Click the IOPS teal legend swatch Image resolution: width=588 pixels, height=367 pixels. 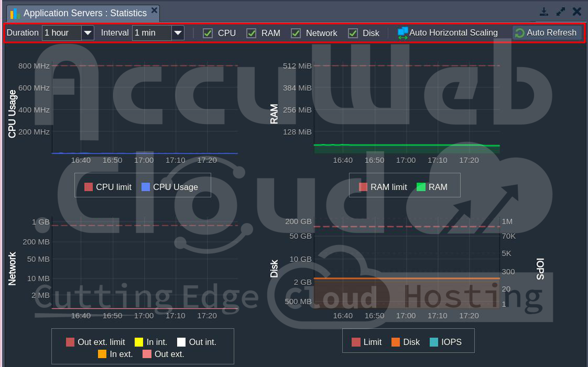coord(434,342)
